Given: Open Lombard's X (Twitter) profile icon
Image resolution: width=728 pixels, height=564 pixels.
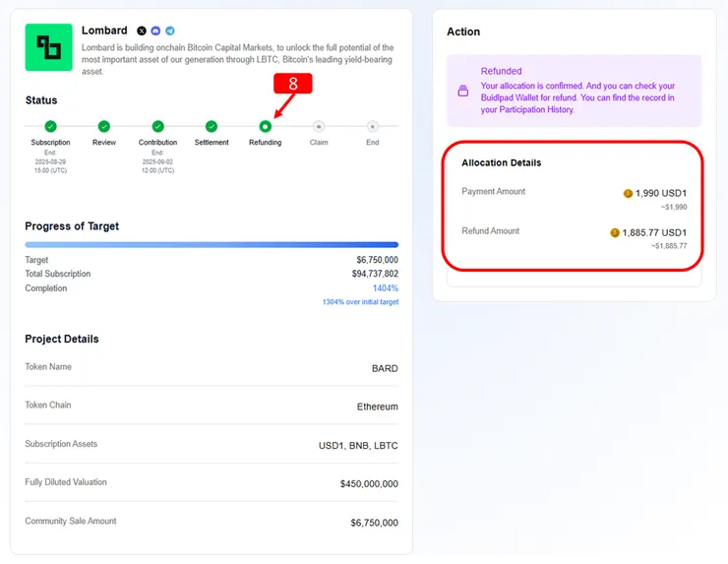Looking at the screenshot, I should click(142, 31).
